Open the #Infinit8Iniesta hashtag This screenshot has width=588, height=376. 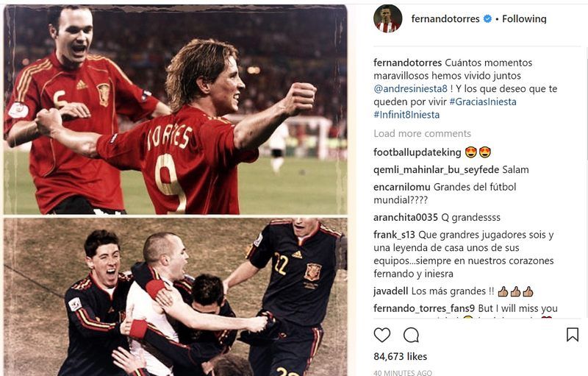coord(406,115)
